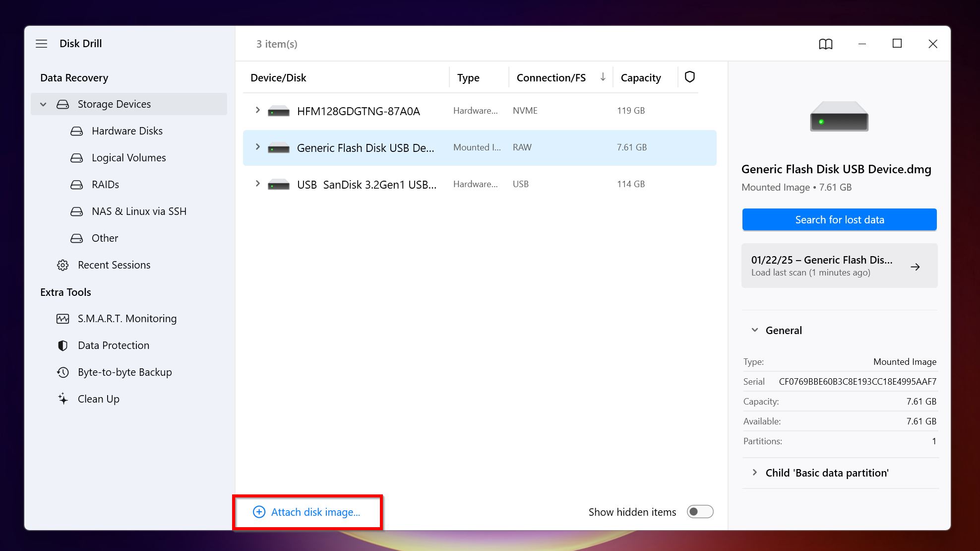
Task: Click the 119 GB capacity cell
Action: point(631,111)
